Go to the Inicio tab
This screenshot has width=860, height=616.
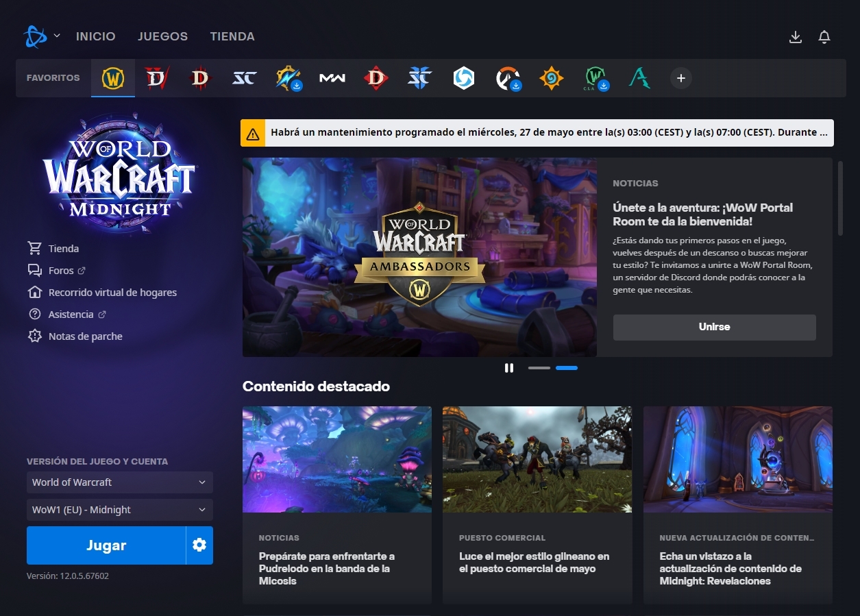coord(96,36)
